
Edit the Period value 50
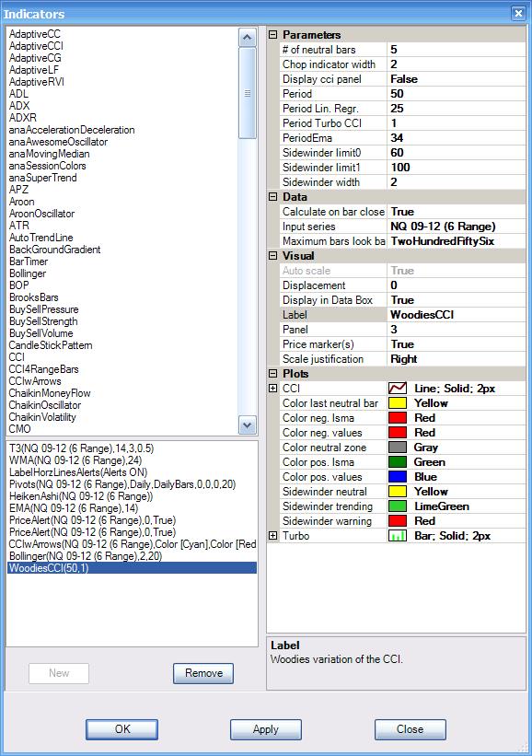[x=457, y=94]
